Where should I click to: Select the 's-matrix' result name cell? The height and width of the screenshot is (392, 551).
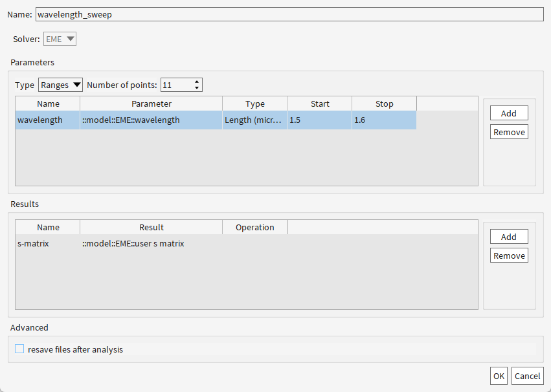47,244
